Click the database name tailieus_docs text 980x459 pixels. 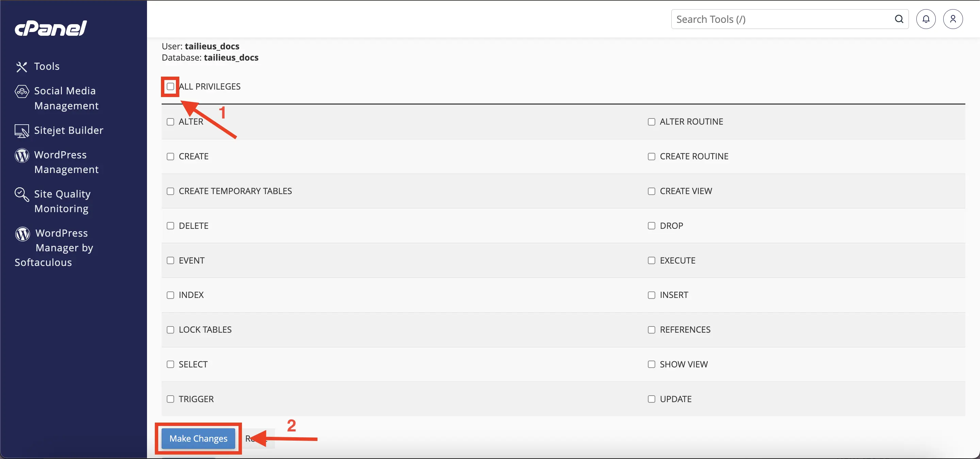231,58
